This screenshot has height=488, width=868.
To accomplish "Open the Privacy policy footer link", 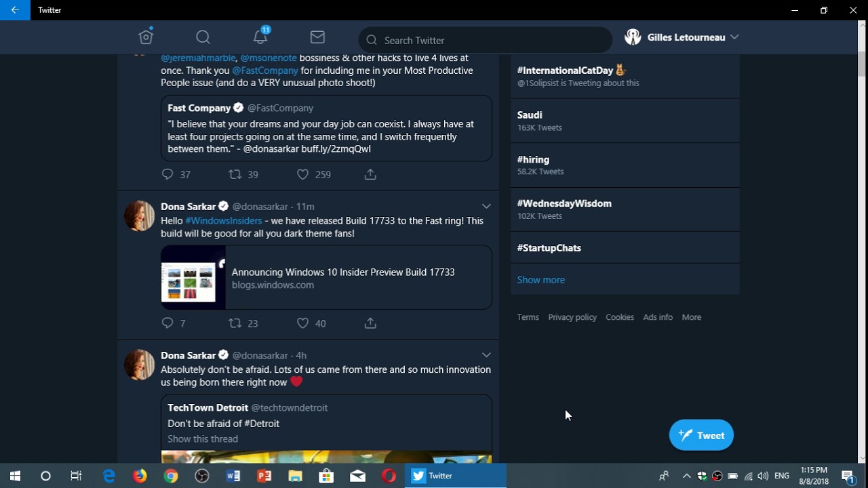I will point(572,317).
